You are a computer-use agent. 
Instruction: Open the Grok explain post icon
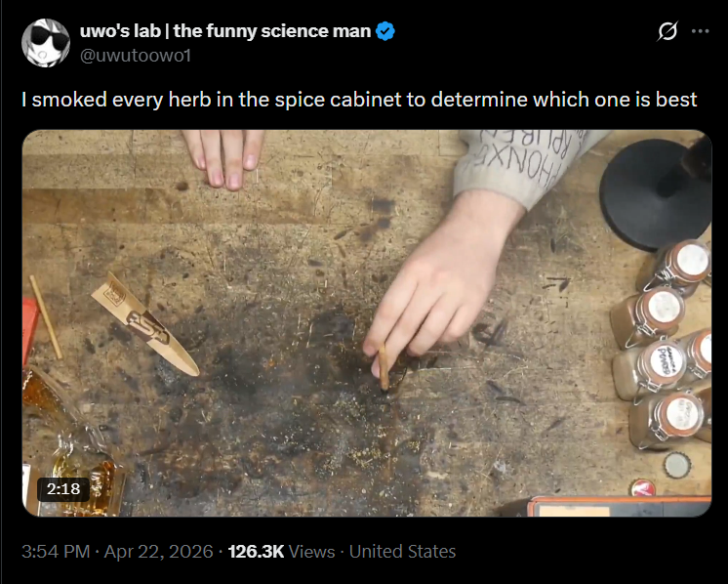point(667,31)
